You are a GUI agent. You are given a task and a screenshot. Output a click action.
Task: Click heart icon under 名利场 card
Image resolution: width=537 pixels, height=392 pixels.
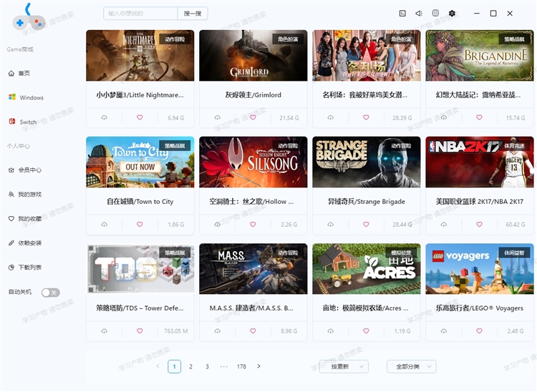point(366,117)
